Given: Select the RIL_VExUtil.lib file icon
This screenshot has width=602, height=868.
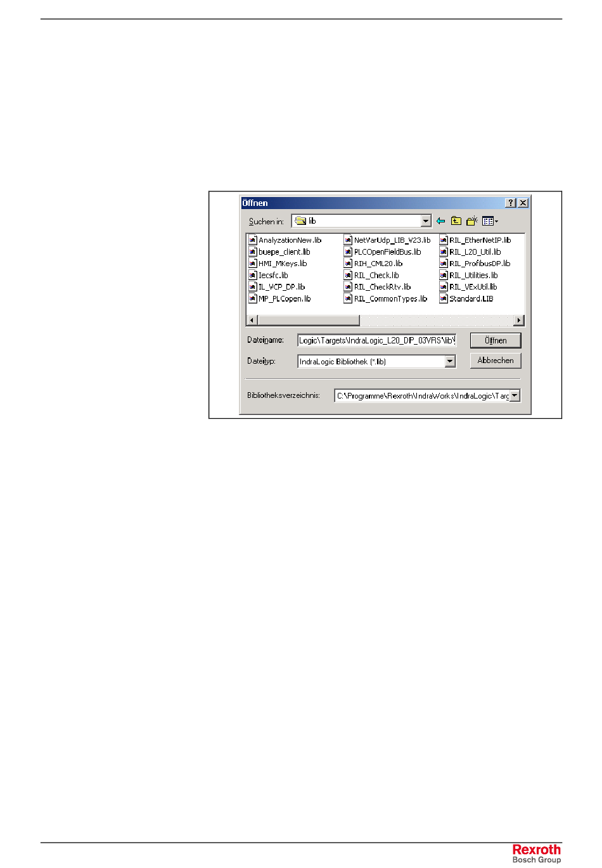Looking at the screenshot, I should [x=444, y=287].
